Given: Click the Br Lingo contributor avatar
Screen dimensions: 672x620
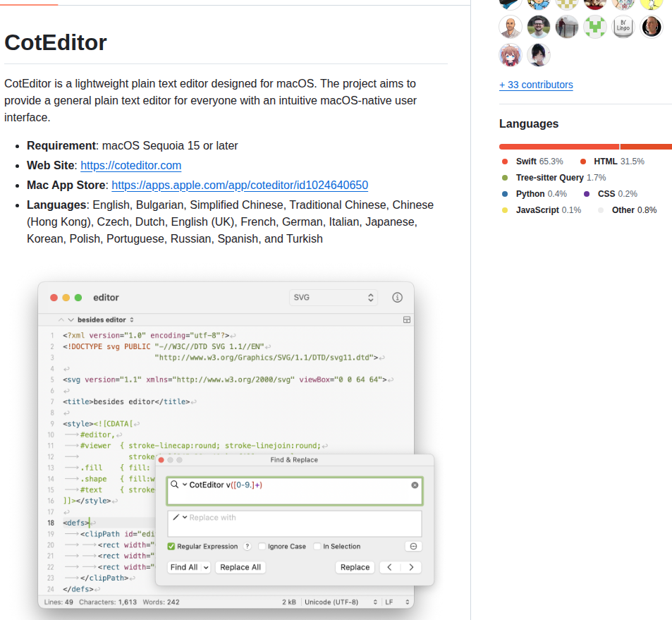Looking at the screenshot, I should point(623,27).
